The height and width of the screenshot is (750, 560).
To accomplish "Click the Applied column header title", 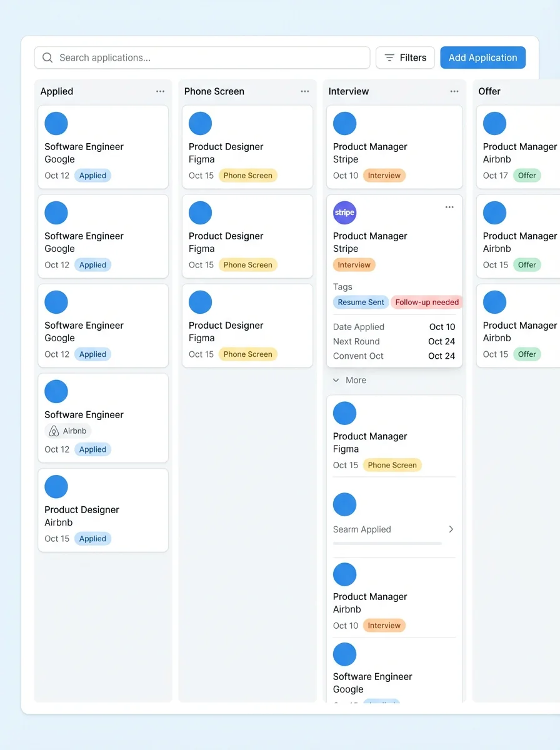I will 57,91.
